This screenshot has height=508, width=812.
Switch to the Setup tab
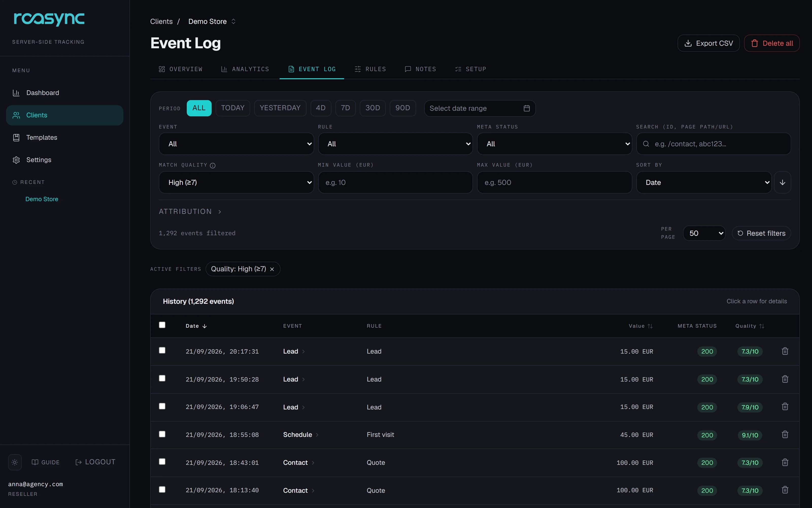pyautogui.click(x=471, y=69)
